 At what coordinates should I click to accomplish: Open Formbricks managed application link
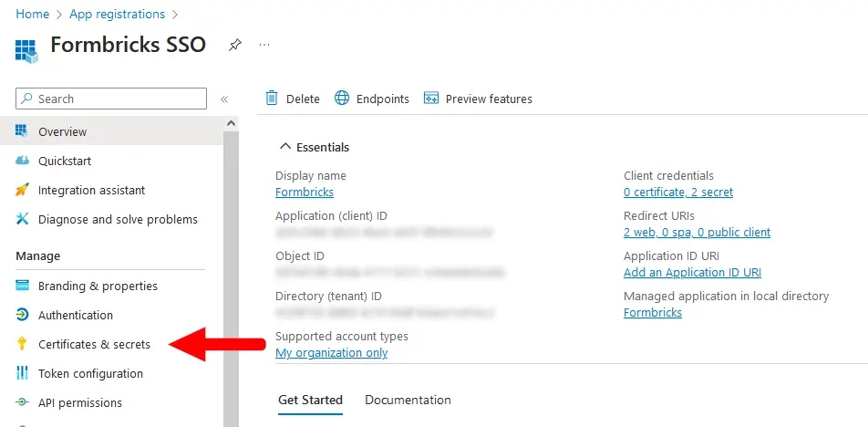pos(653,312)
